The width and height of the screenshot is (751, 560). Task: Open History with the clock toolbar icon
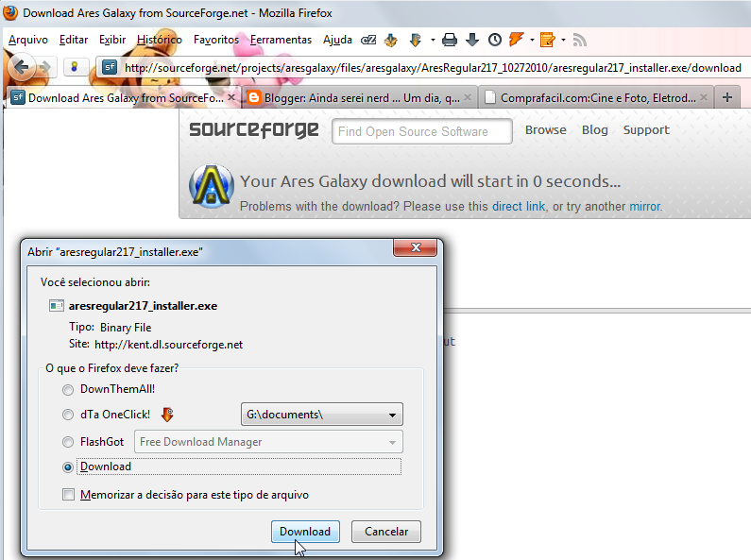pos(495,41)
